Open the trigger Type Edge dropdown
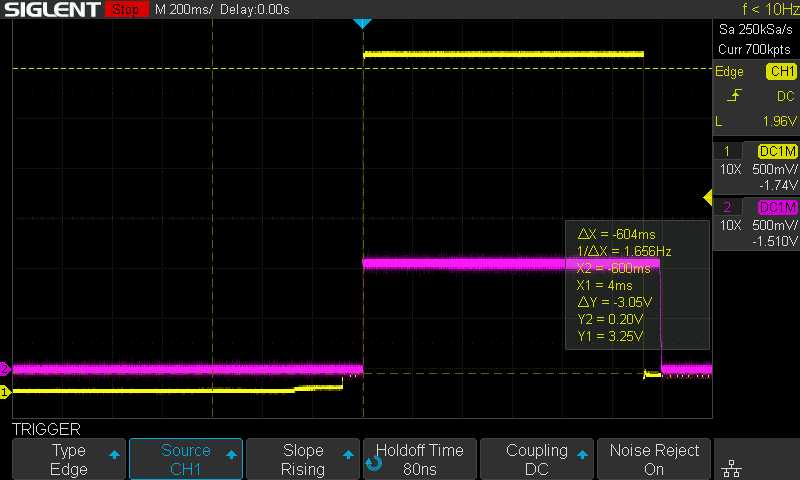This screenshot has width=800, height=480. pos(68,459)
